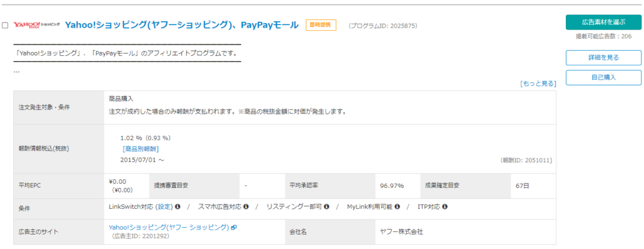Click info icon next to LinkSwitch対応
This screenshot has width=644, height=249.
178,206
